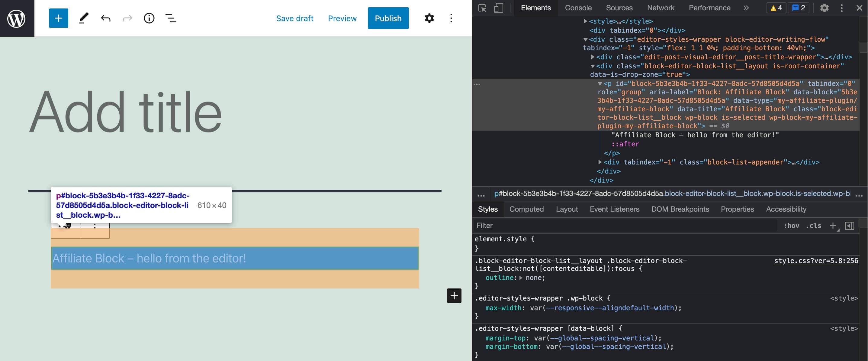This screenshot has height=361, width=868.
Task: Expand the post-title-wrapper div node
Action: (x=593, y=57)
